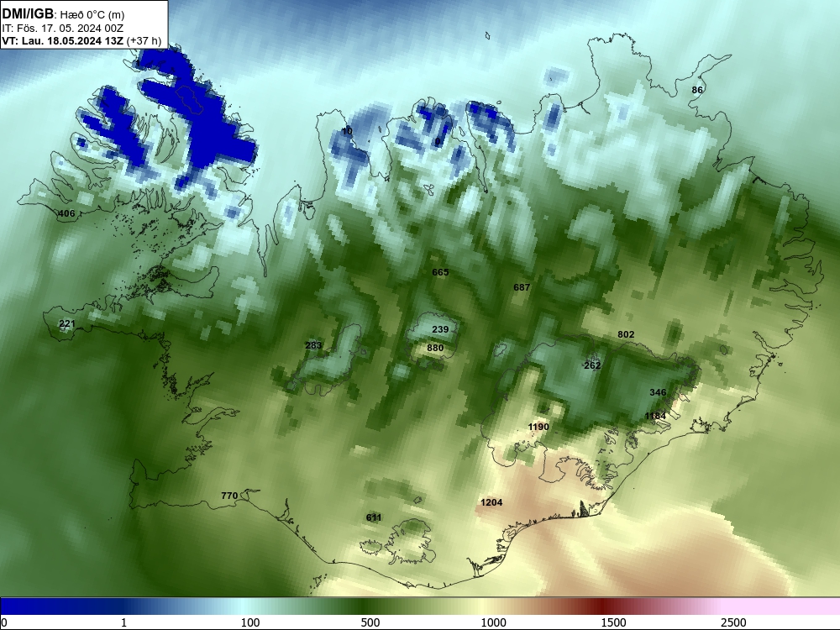Click the station value 802 on the map

626,335
